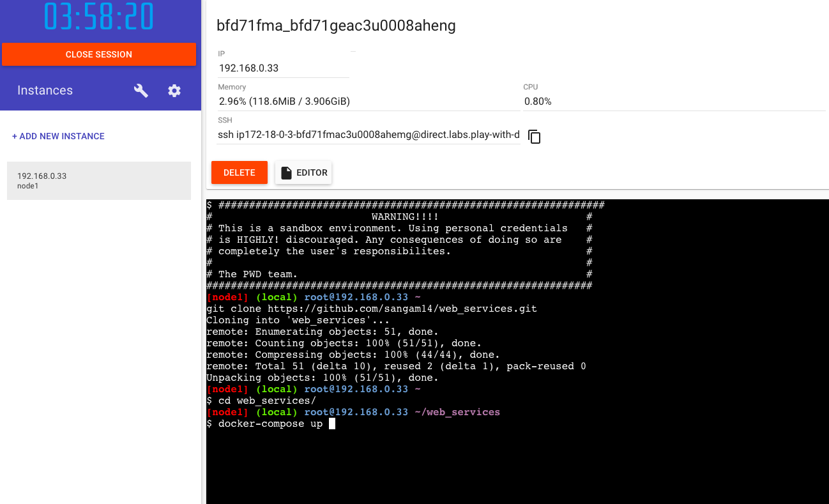Select the node1 instance 192.168.0.33
This screenshot has height=504, width=829.
99,181
